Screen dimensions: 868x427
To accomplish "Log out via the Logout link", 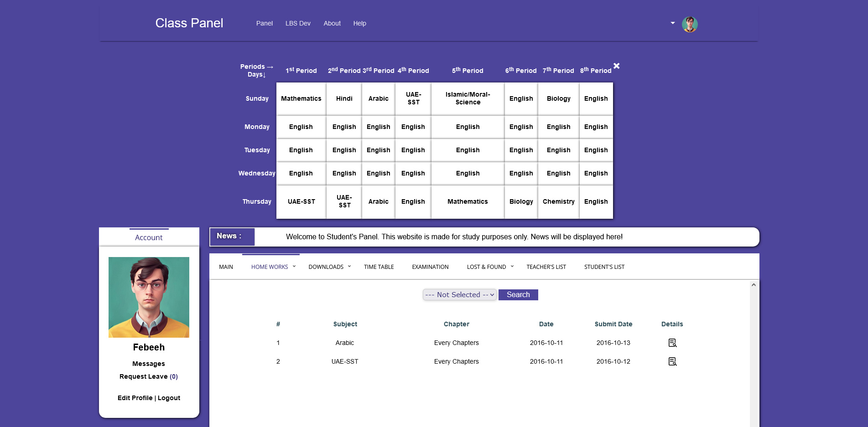I will [169, 398].
